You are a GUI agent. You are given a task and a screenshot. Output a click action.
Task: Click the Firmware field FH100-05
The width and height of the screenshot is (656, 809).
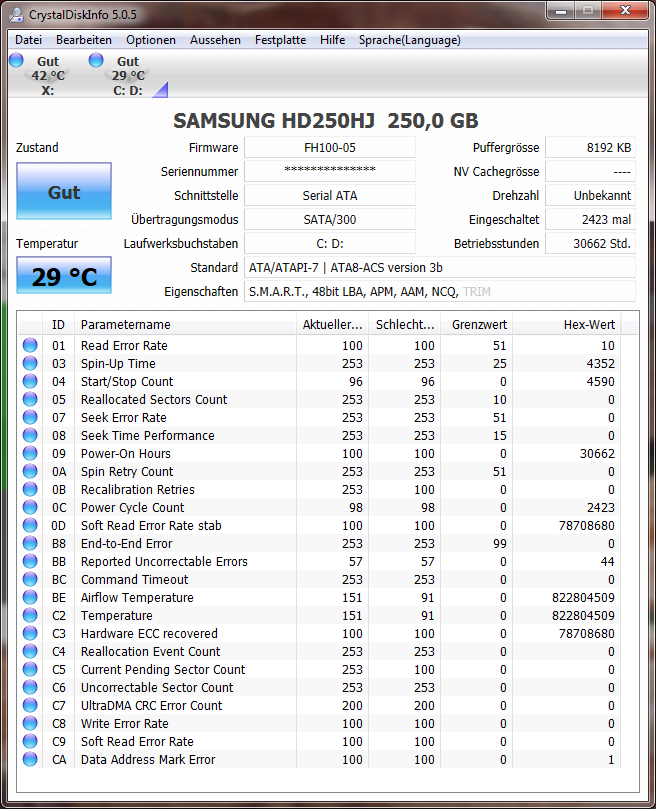tap(330, 148)
